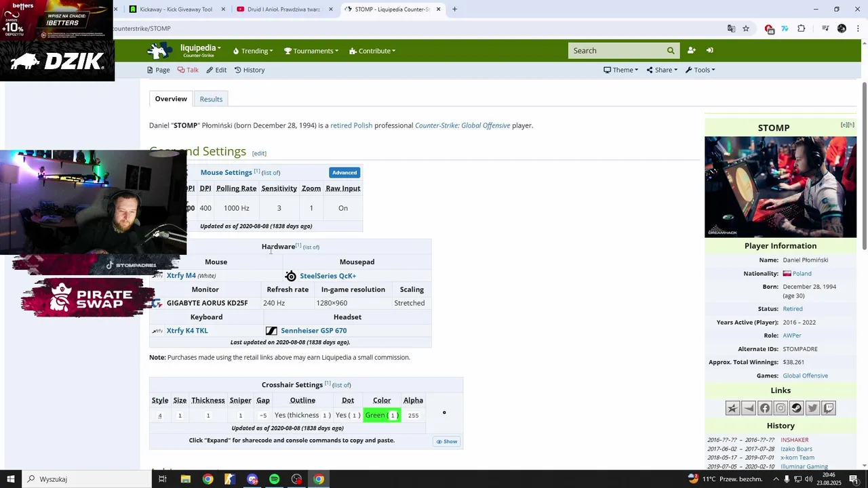Click the AWPer role link

coord(792,335)
